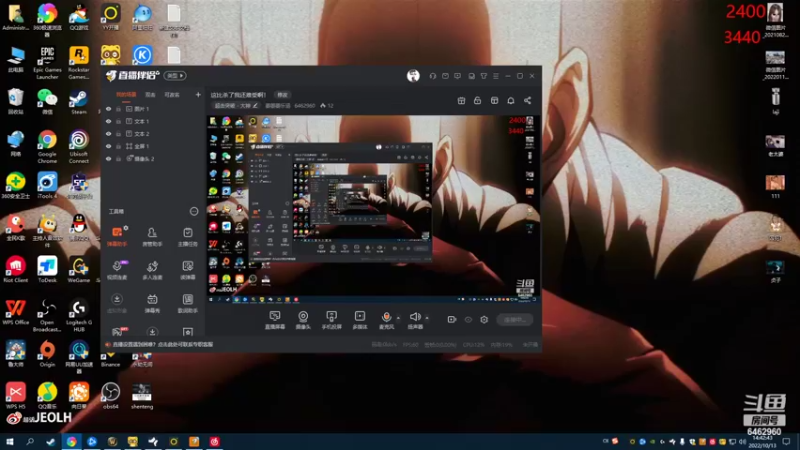Add a multimedia source (多媒体)
Viewport: 800px width, 450px height.
[360, 320]
